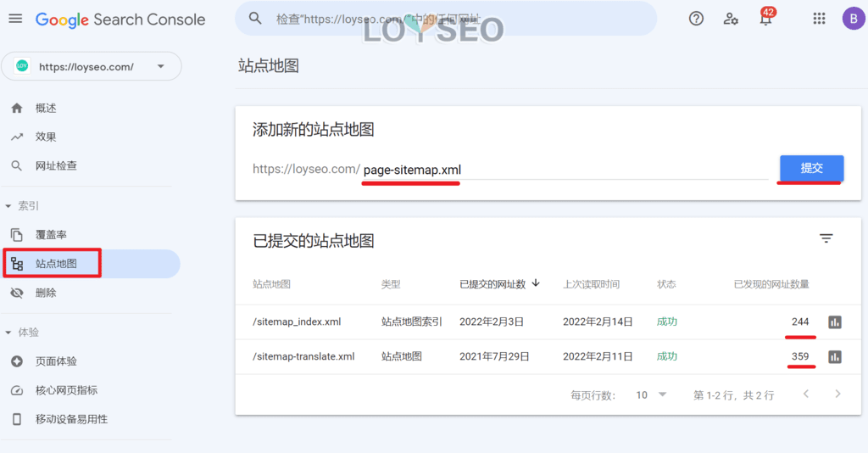Click the date 2021年7月29日
Screen dimensions: 868x453
click(x=494, y=356)
